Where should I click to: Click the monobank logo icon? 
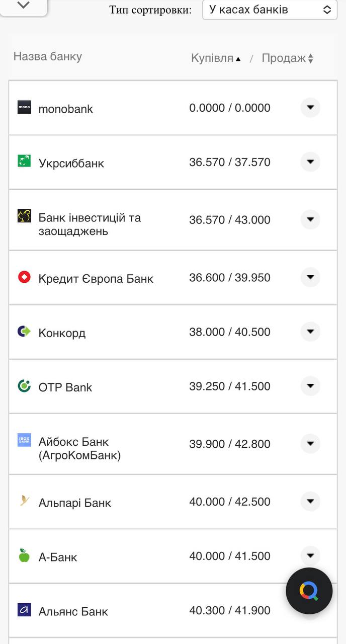24,107
